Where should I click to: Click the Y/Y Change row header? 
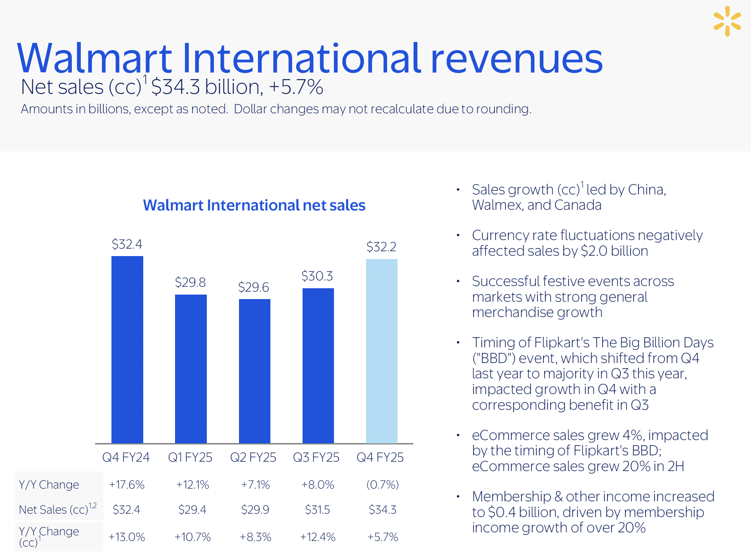[x=49, y=484]
